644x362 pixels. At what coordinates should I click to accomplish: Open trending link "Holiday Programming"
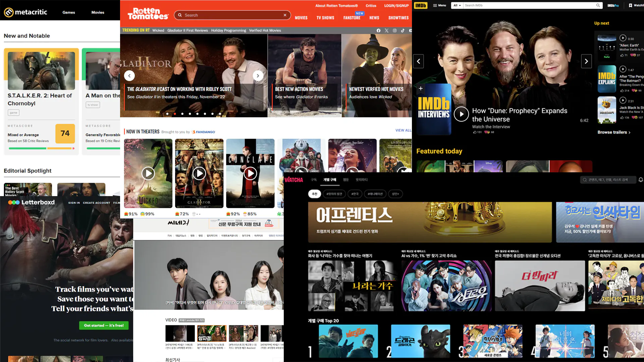(228, 31)
